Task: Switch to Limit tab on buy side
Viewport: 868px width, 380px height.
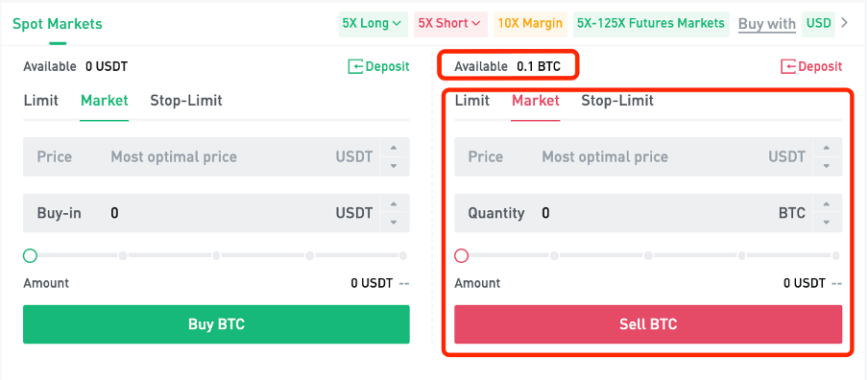Action: [x=41, y=101]
